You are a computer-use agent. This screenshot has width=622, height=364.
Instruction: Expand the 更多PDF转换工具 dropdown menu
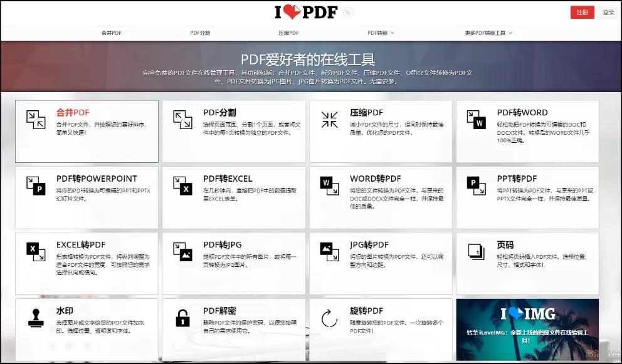pyautogui.click(x=488, y=33)
